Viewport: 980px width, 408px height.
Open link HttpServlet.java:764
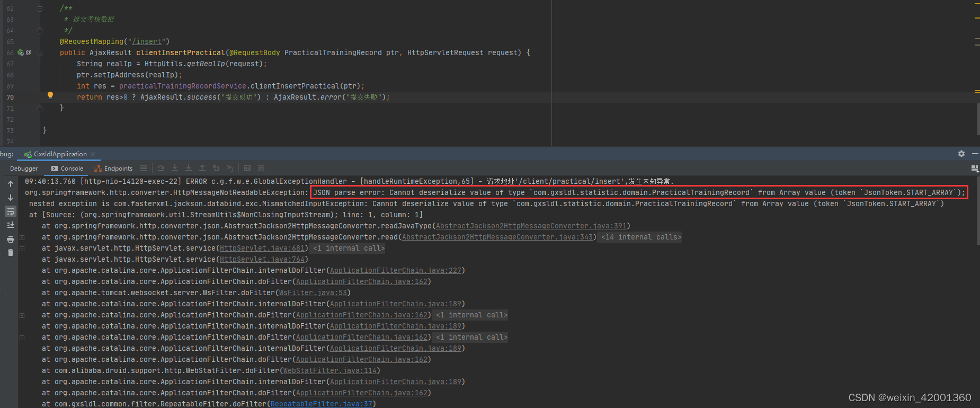click(262, 259)
